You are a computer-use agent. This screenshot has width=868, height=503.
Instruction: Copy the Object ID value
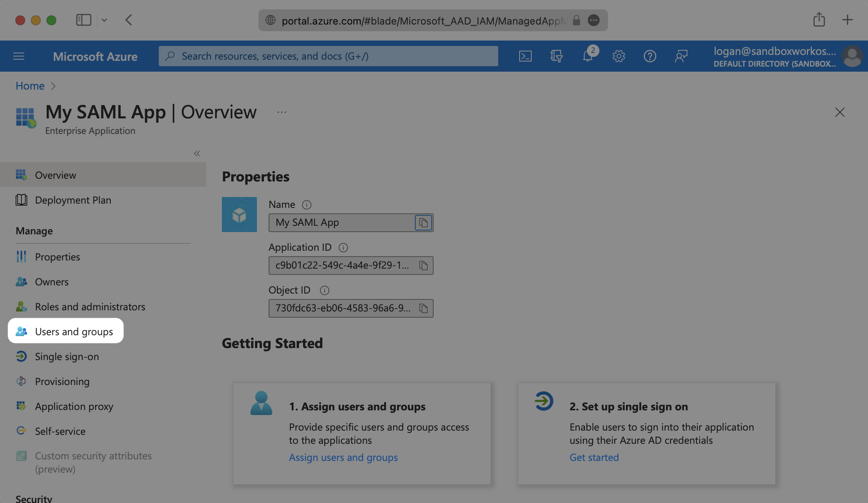(x=423, y=308)
